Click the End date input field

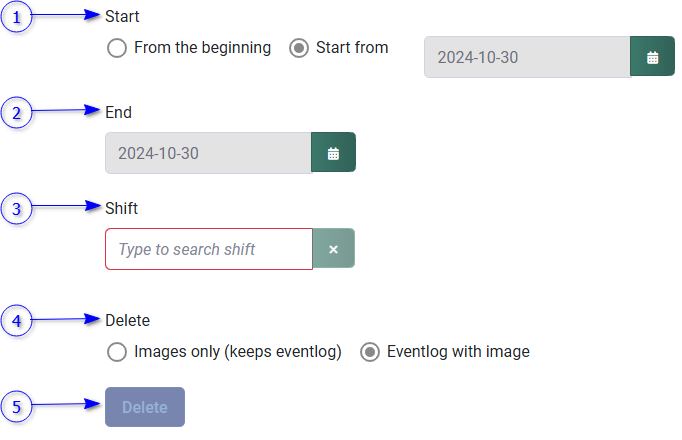(x=208, y=153)
